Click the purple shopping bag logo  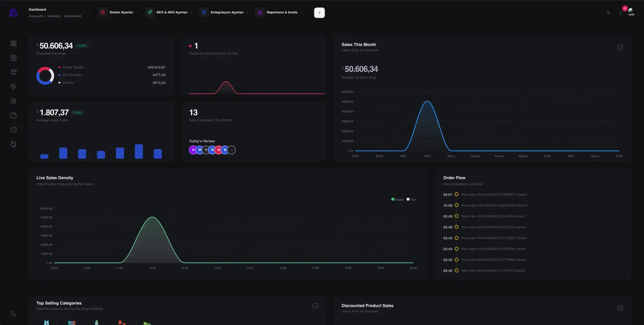pyautogui.click(x=13, y=13)
